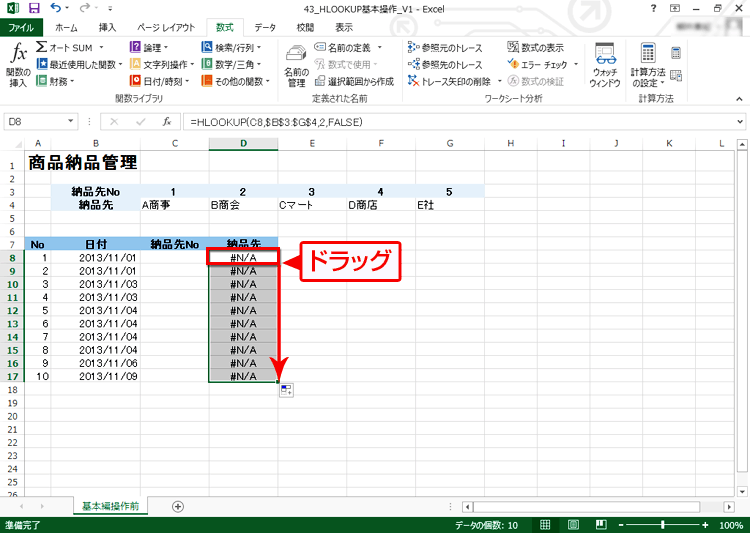
Task: Switch to Normal view in status bar
Action: click(x=545, y=525)
